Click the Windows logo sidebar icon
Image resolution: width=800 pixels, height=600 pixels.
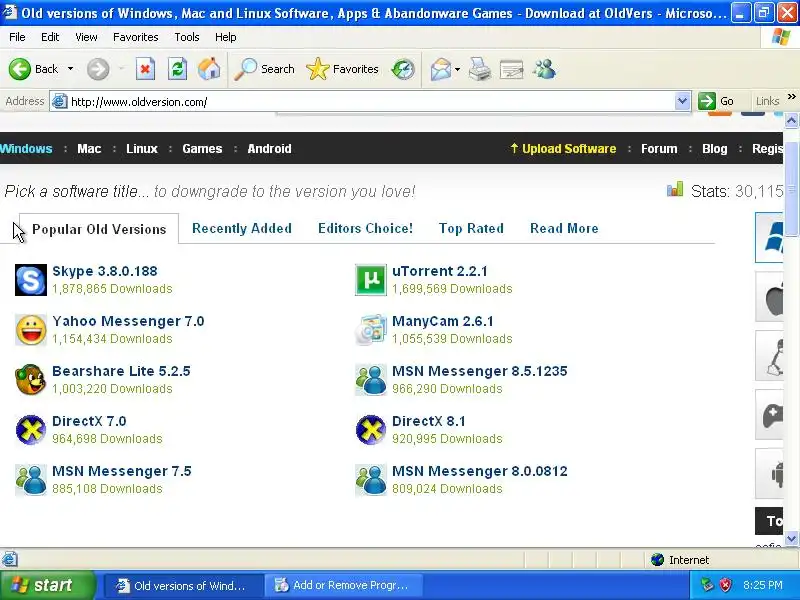[x=769, y=237]
